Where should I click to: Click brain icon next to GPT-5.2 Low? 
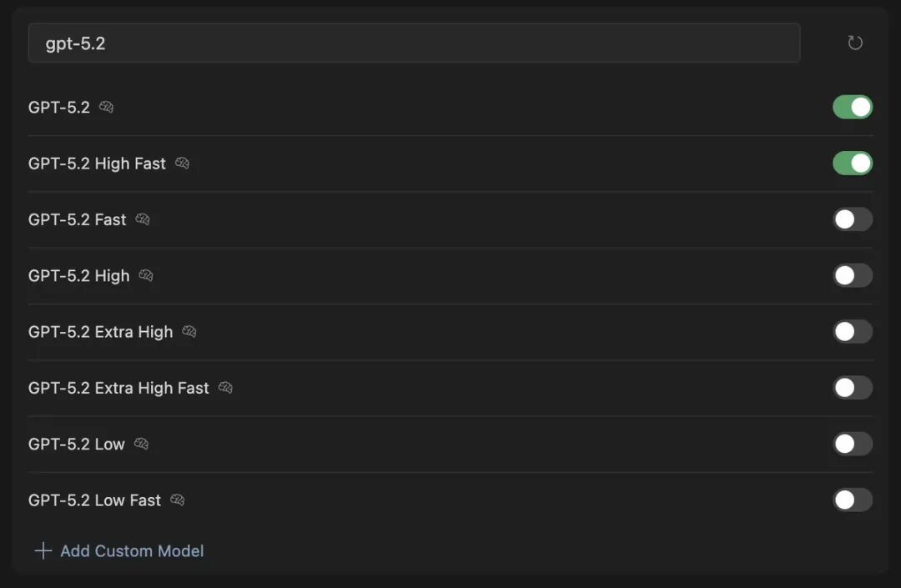coord(141,444)
